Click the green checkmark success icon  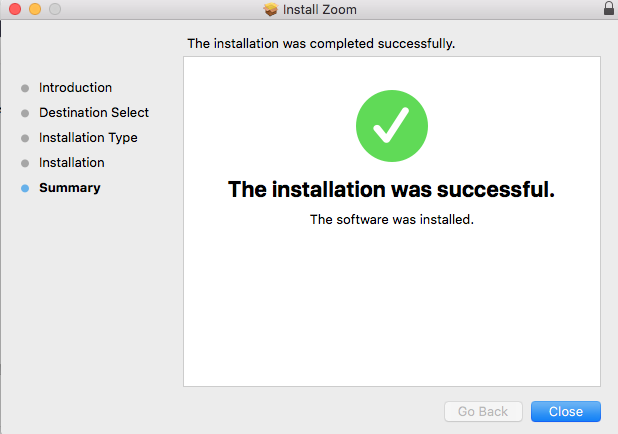coord(391,126)
